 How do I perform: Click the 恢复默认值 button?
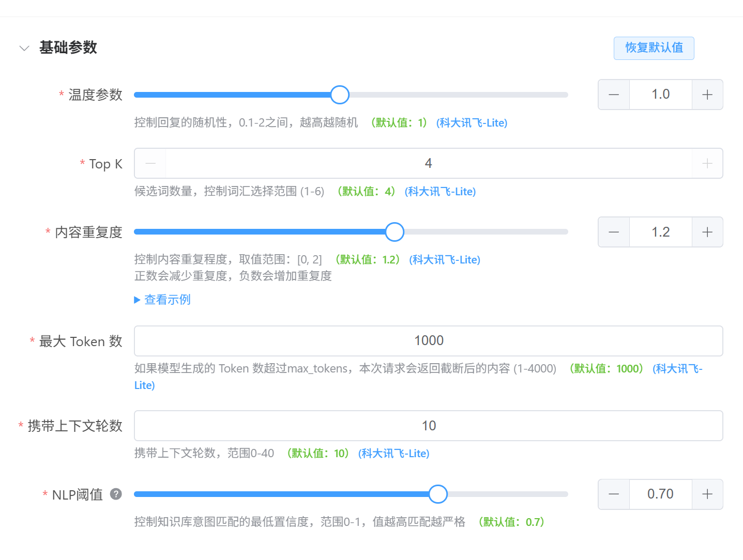654,48
